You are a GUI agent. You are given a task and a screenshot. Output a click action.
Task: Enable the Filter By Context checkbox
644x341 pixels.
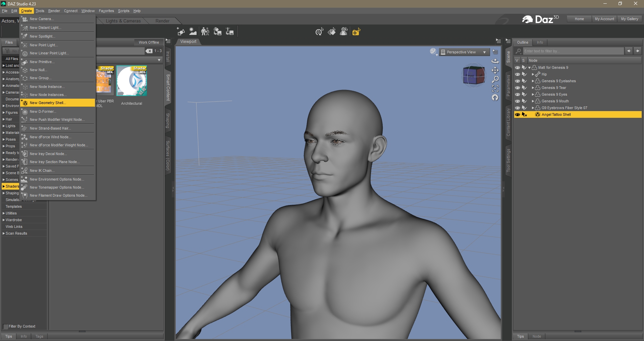tap(6, 327)
